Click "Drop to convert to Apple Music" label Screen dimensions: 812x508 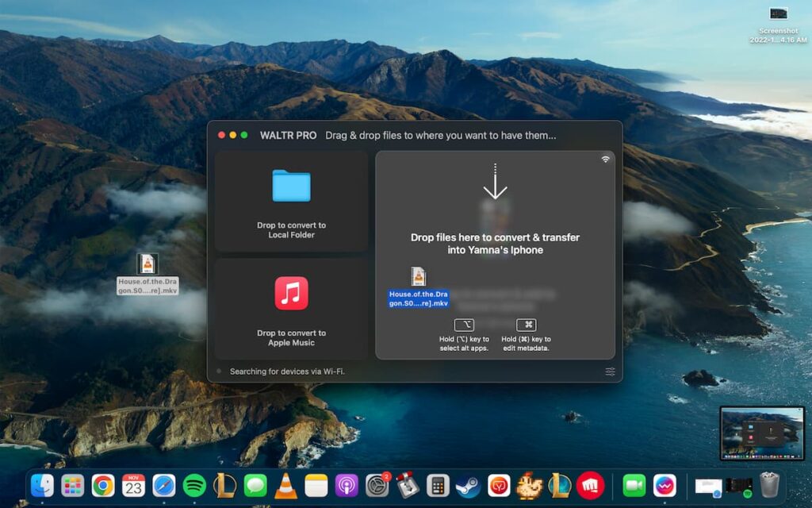pos(291,338)
